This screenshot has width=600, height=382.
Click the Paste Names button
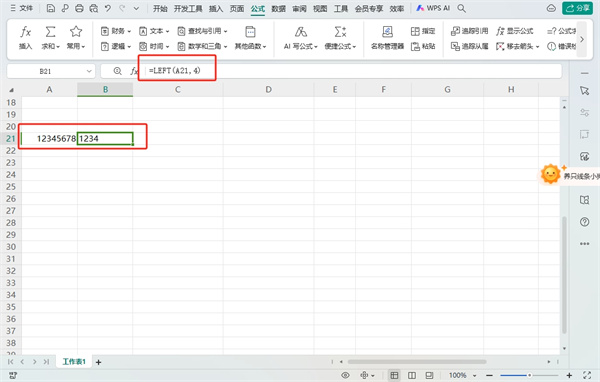click(423, 46)
